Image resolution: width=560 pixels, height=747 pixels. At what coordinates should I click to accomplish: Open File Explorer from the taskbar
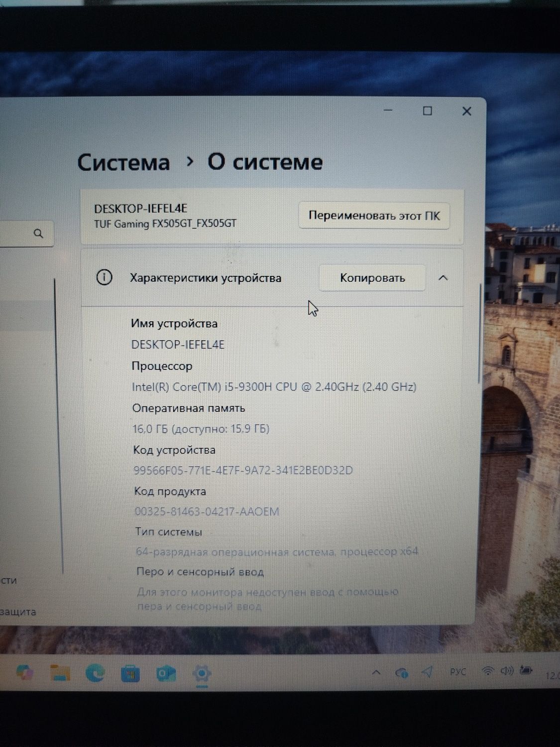coord(60,674)
